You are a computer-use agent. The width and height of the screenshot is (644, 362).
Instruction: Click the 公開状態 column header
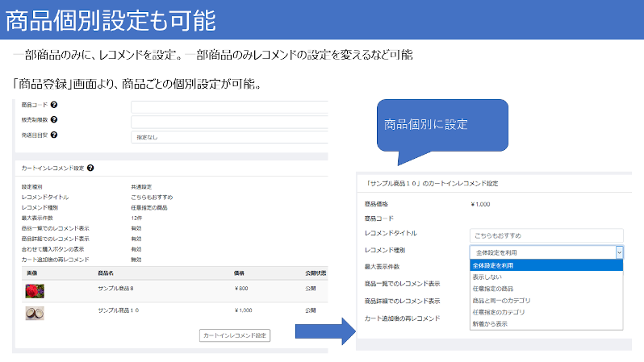point(316,273)
